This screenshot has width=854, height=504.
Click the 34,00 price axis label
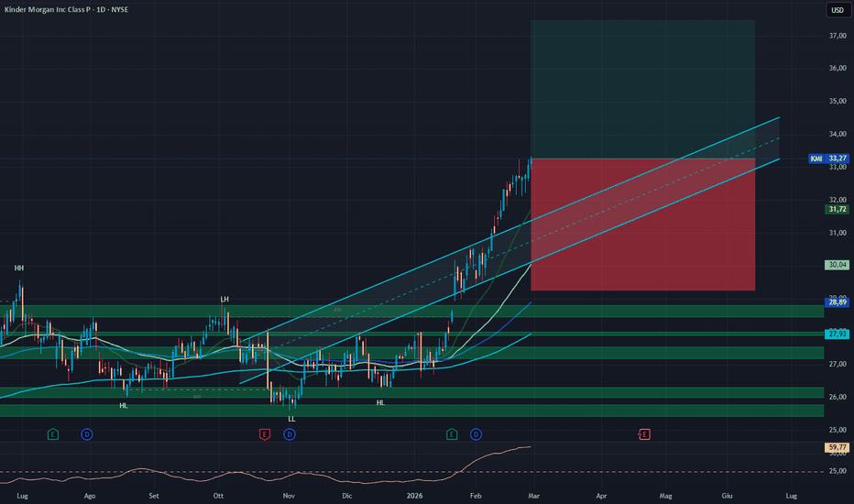[x=838, y=134]
